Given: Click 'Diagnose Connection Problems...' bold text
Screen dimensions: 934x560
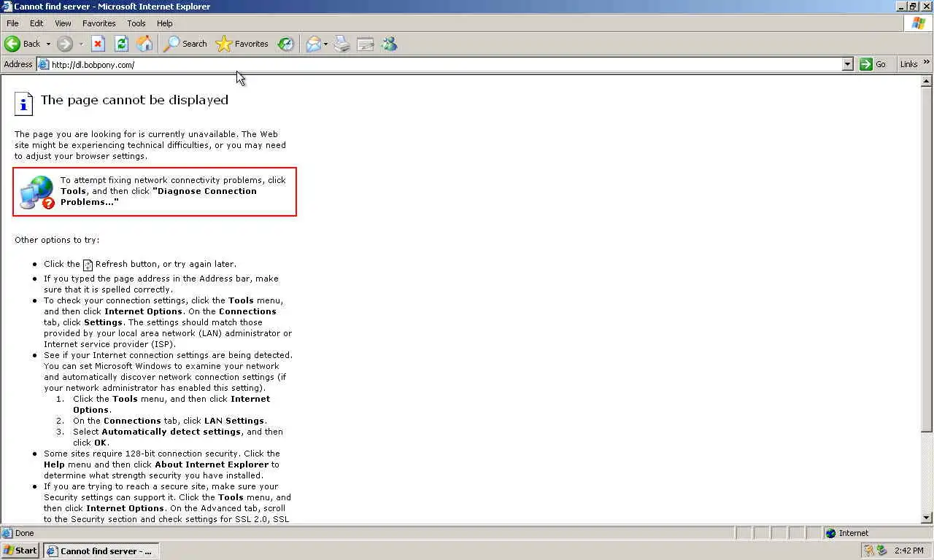Looking at the screenshot, I should (158, 196).
